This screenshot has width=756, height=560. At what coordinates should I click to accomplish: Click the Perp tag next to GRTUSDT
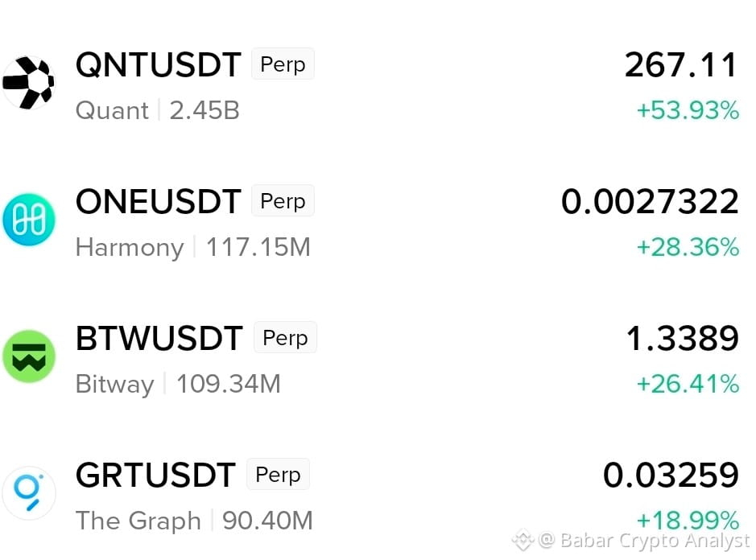click(278, 474)
